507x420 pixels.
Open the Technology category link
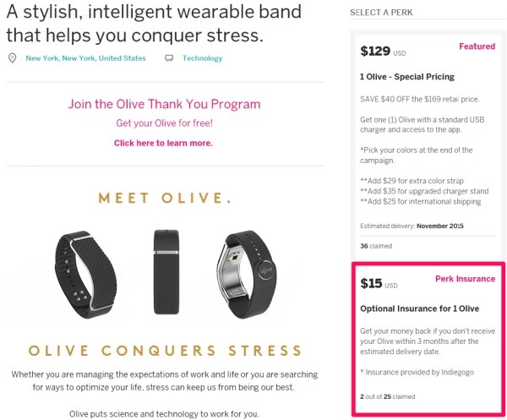203,58
